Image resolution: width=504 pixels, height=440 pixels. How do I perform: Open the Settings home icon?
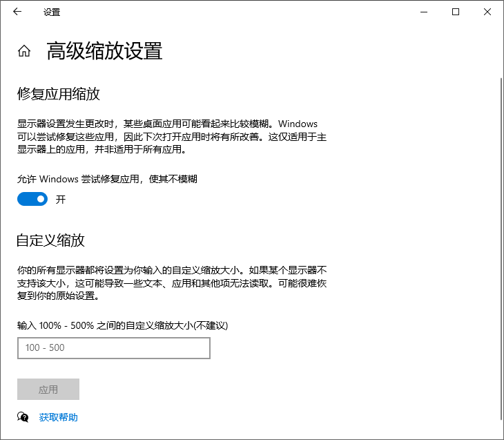point(24,51)
